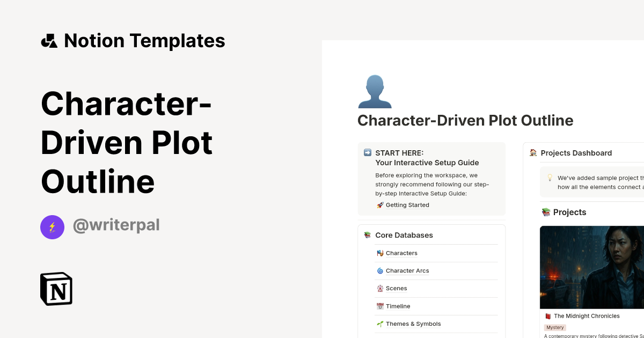
Task: Click the seedling icon beside Themes & Symbols
Action: [379, 324]
